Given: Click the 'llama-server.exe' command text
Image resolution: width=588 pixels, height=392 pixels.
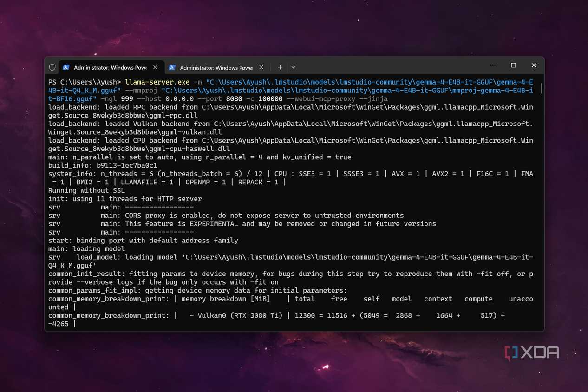Looking at the screenshot, I should point(157,82).
